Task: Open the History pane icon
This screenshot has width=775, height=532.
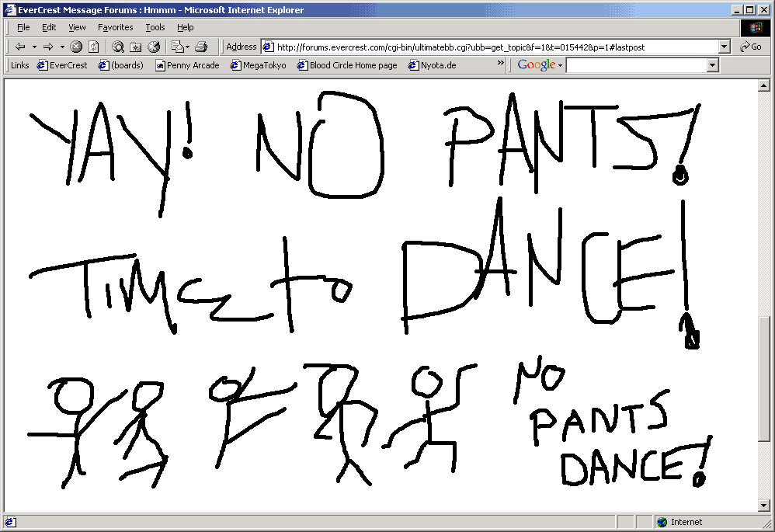Action: click(x=154, y=47)
